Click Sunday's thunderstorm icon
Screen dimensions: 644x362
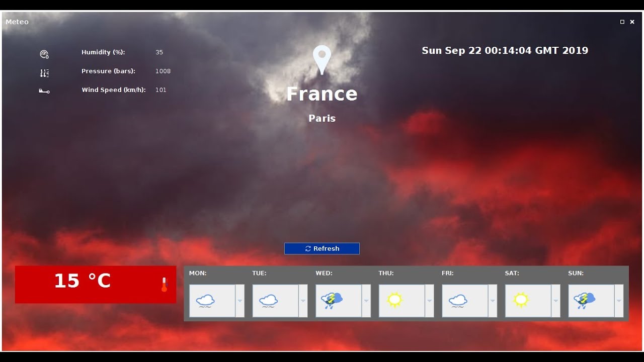click(x=584, y=301)
